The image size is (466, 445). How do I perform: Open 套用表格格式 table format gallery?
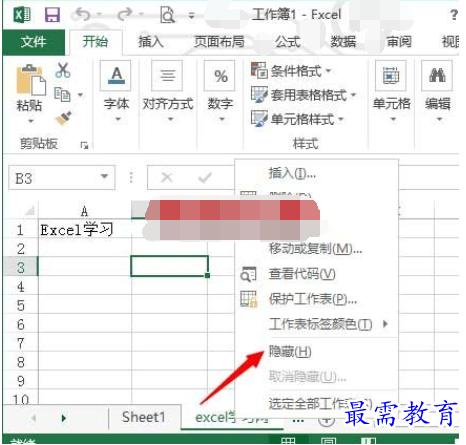tap(303, 95)
